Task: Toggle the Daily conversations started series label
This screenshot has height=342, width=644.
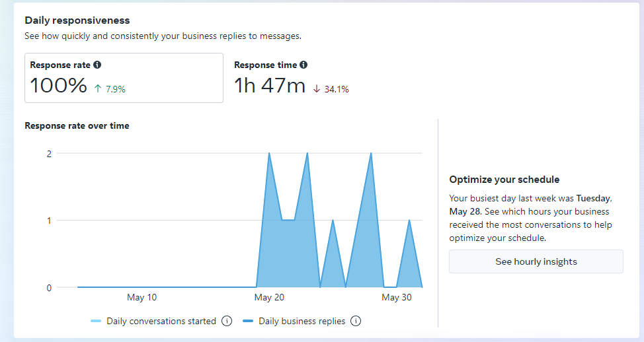Action: (161, 322)
